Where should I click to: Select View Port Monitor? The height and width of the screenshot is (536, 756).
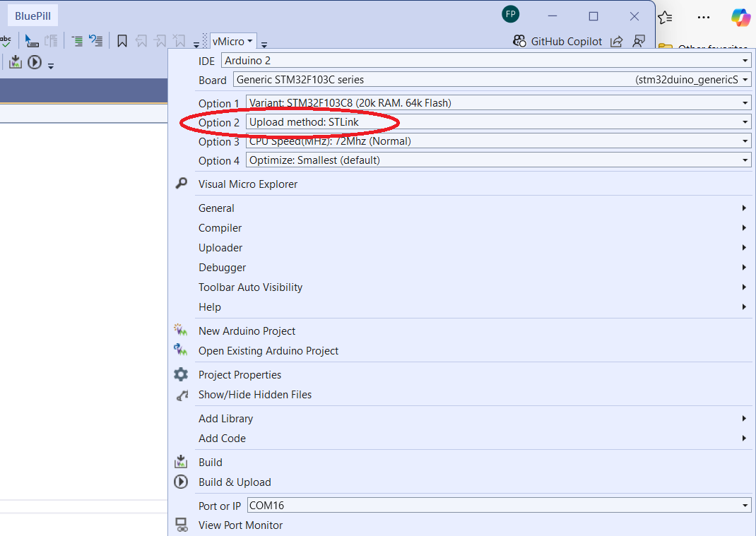click(x=241, y=525)
